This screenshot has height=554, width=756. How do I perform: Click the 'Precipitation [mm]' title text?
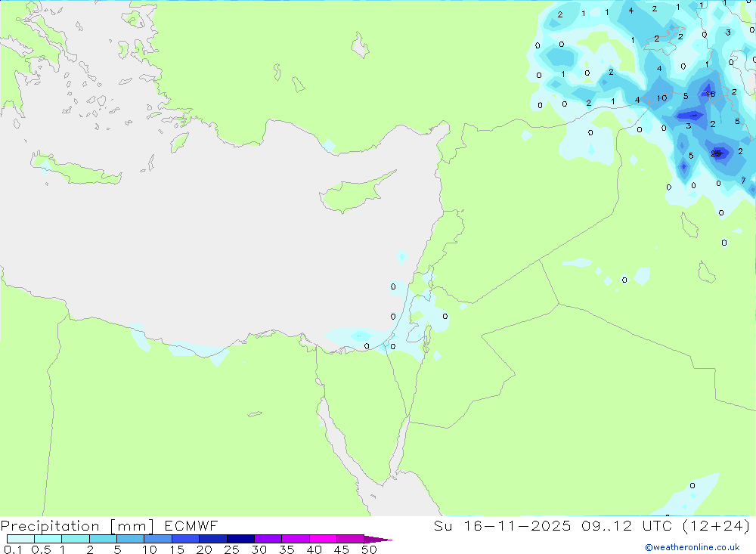coord(77,526)
